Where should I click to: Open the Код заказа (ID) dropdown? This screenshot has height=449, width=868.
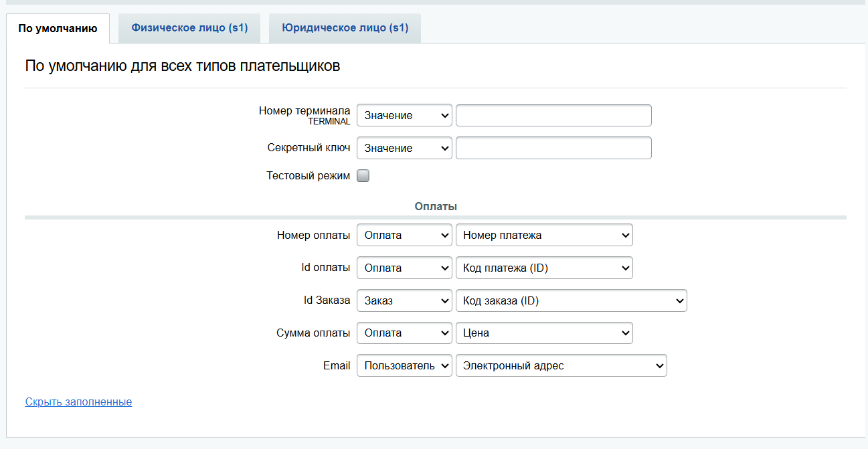pos(571,301)
